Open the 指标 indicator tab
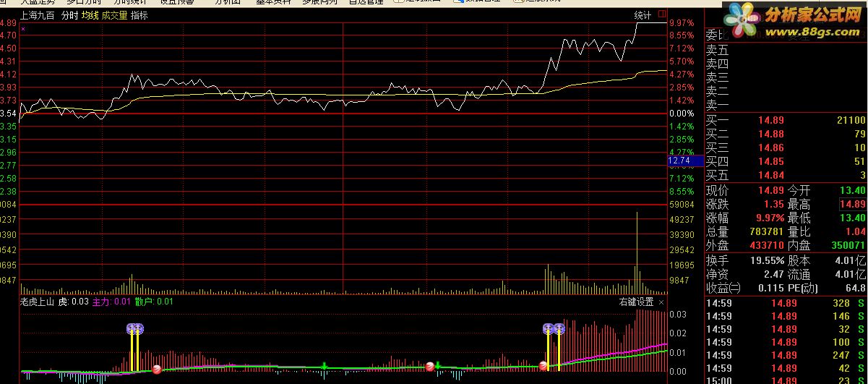 coord(139,15)
